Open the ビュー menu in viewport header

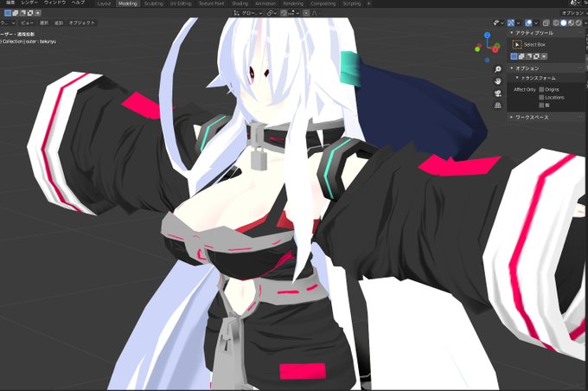[x=27, y=22]
